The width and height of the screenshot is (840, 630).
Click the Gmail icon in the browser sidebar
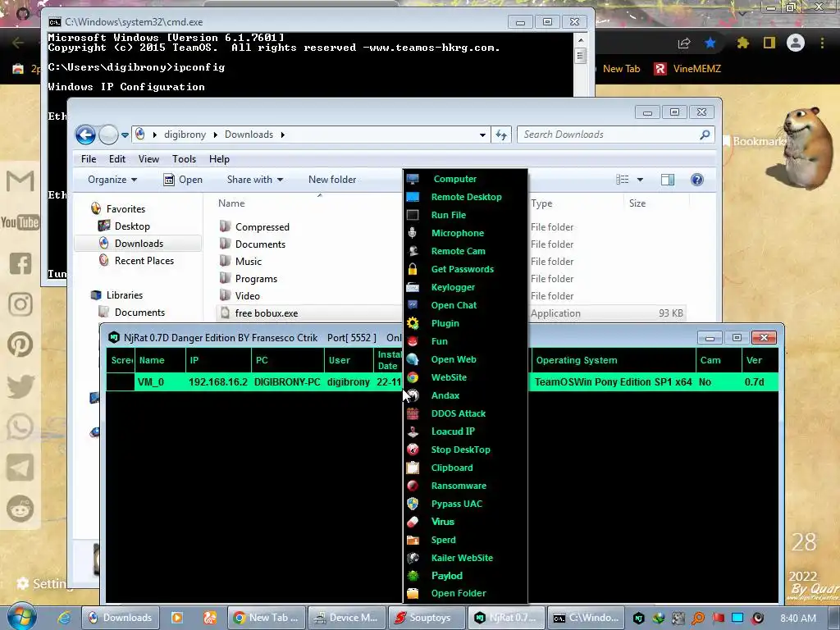click(x=20, y=180)
